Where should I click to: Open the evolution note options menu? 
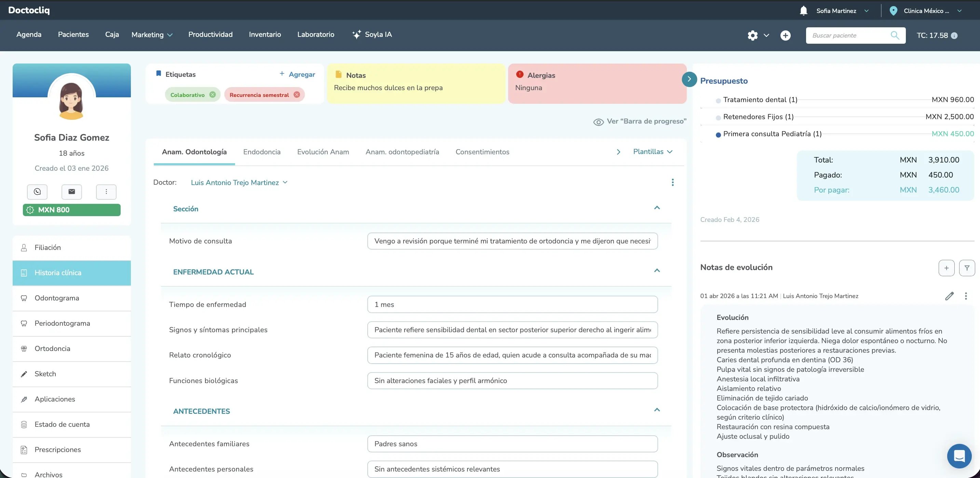(966, 296)
